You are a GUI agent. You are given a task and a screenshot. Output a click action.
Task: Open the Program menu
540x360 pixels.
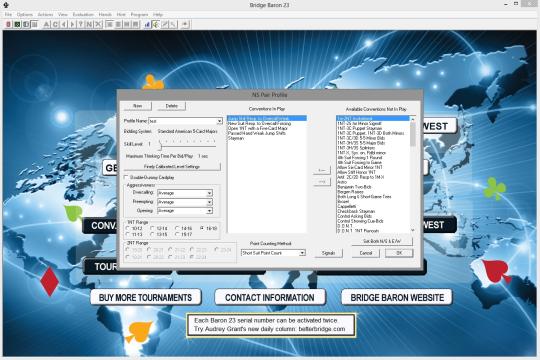click(139, 14)
